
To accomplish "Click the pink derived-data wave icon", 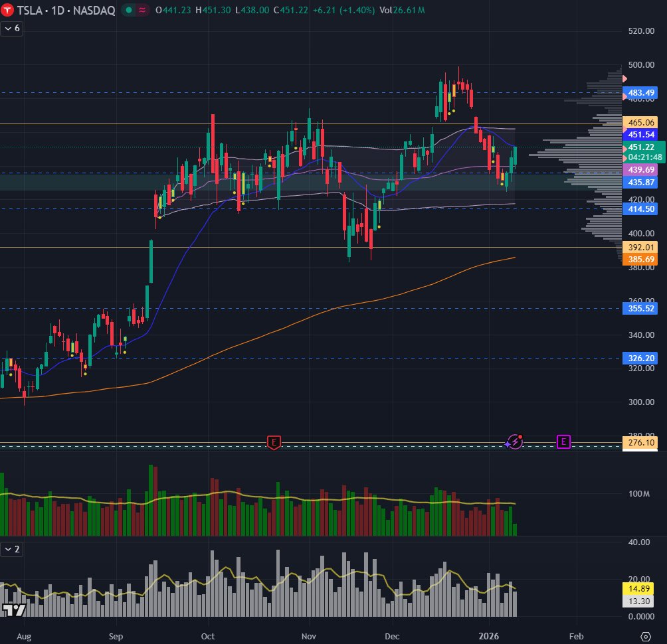I will click(142, 10).
